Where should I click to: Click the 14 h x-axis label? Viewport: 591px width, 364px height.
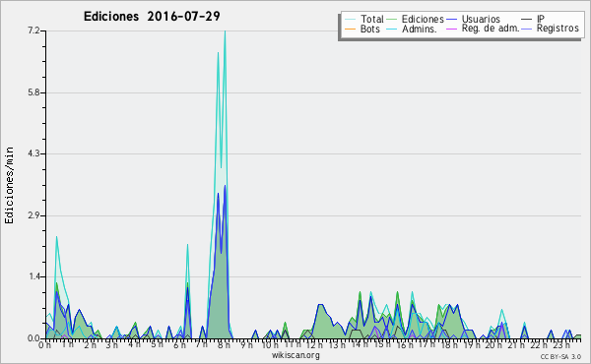point(360,344)
